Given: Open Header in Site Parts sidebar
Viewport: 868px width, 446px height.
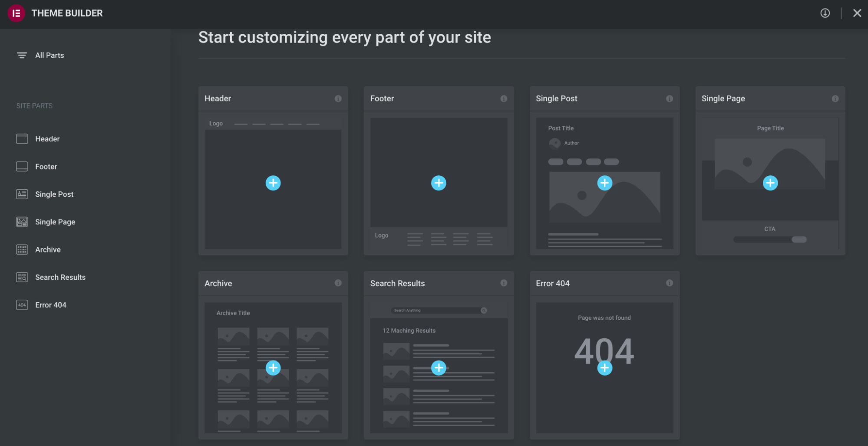Looking at the screenshot, I should point(47,139).
